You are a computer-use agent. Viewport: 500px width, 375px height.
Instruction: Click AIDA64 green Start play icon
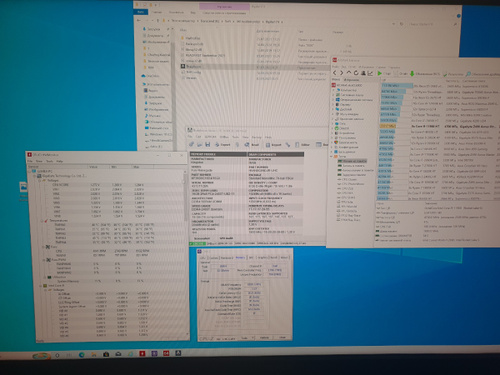pos(379,73)
